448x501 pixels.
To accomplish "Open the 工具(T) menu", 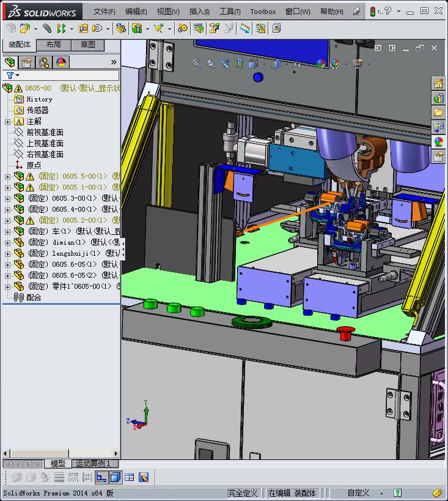I will click(x=230, y=12).
